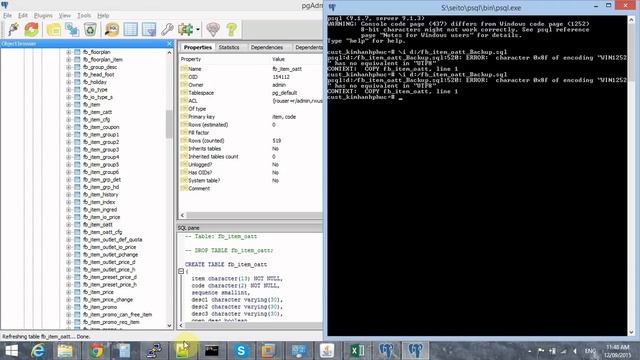Select fb_item_group1 table in the tree

click(101, 134)
